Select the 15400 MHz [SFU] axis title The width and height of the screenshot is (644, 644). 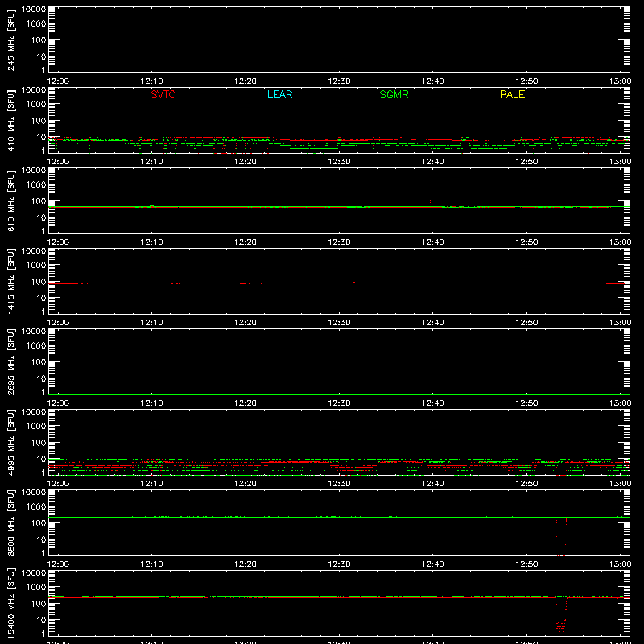tap(10, 603)
